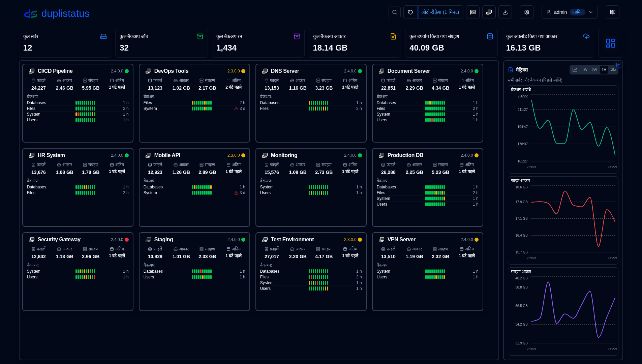Click the backup duration green chart

click(x=563, y=129)
